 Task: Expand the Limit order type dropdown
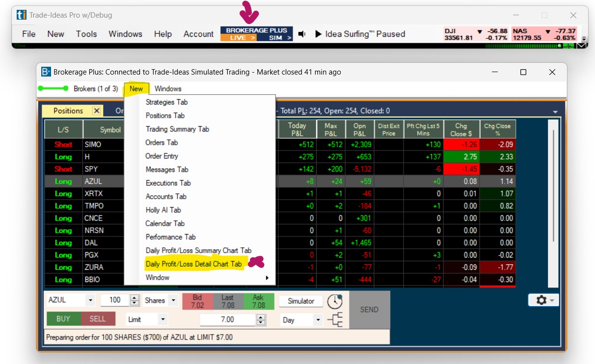point(162,319)
